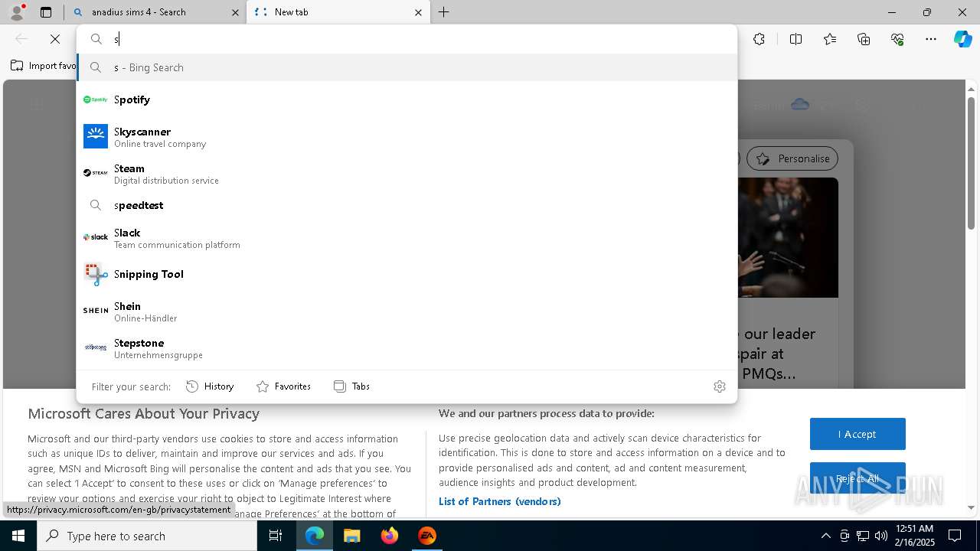Open the volume control in tray
Viewport: 980px width, 551px height.
tap(880, 536)
